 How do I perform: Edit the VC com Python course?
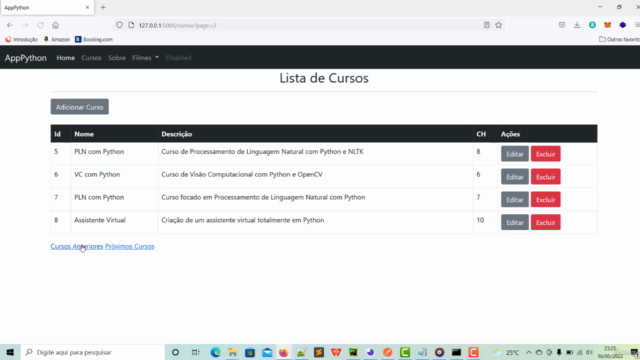(515, 177)
